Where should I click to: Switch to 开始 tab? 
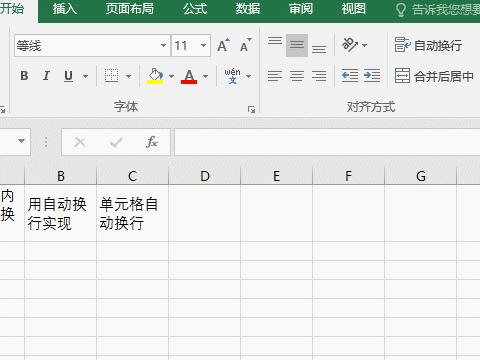coord(13,9)
